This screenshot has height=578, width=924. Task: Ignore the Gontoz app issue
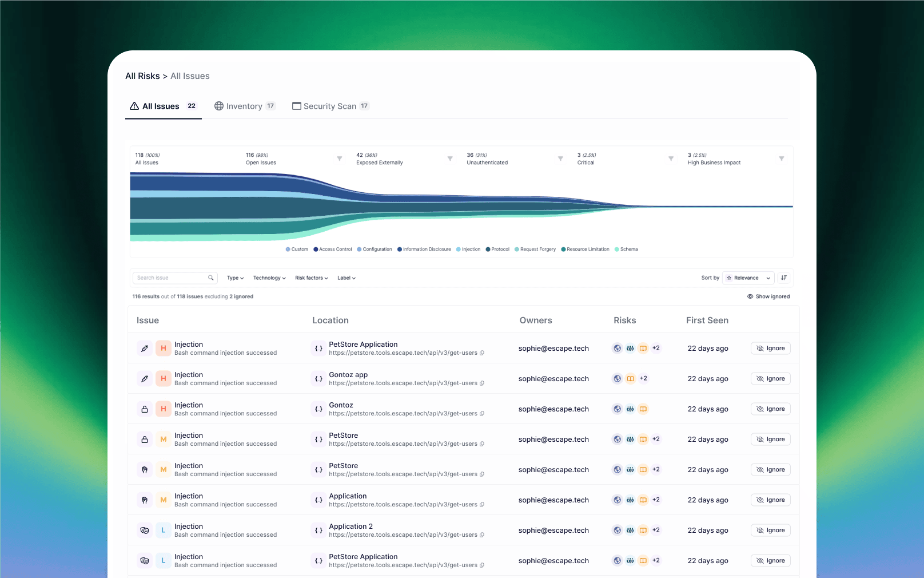[x=771, y=379]
